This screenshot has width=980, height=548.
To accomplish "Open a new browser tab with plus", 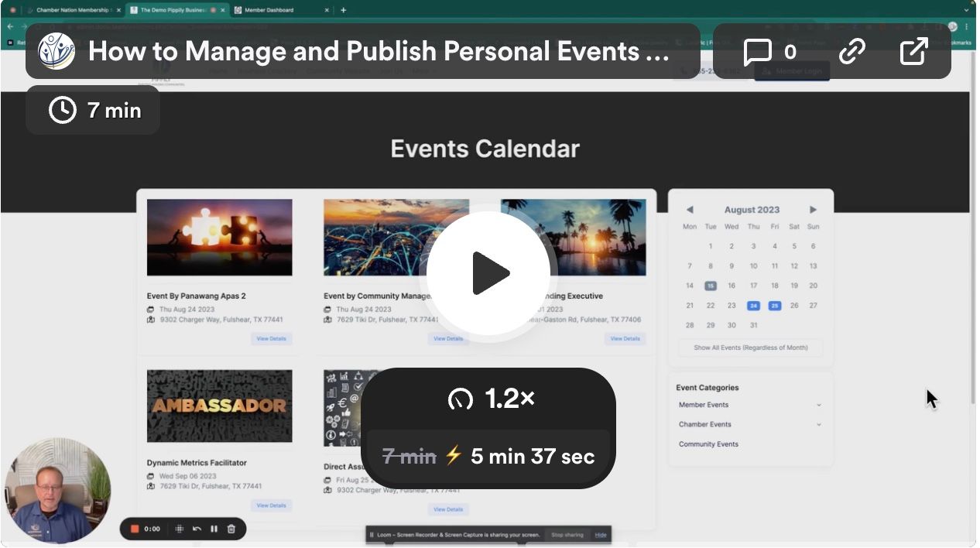I will click(x=344, y=10).
